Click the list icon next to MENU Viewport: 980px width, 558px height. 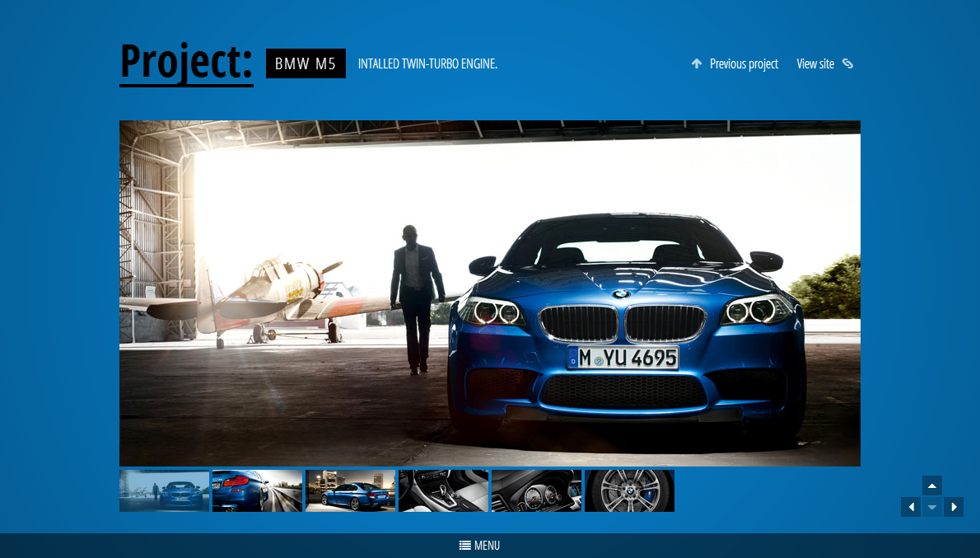(465, 546)
